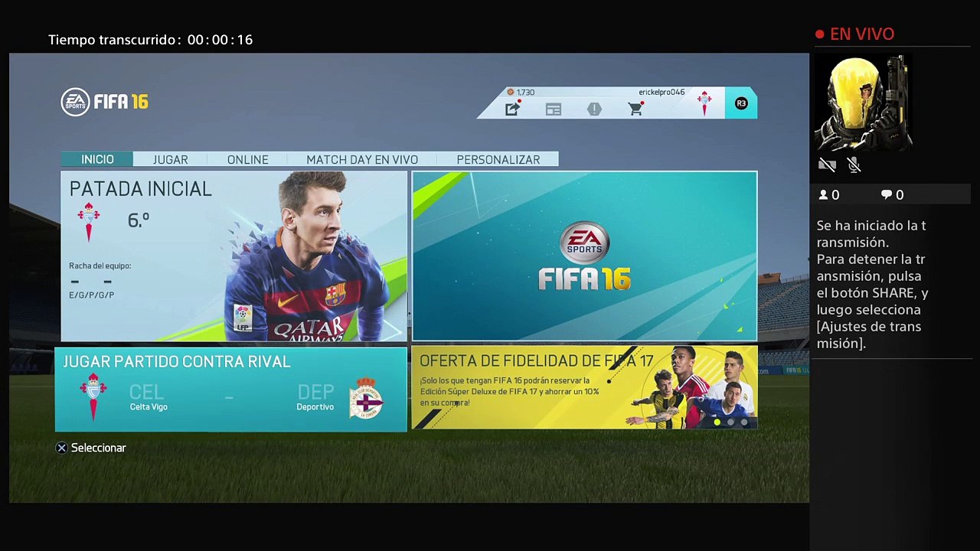The image size is (980, 551).
Task: Select the Celta Vigo crest in the match tile
Action: pos(93,396)
